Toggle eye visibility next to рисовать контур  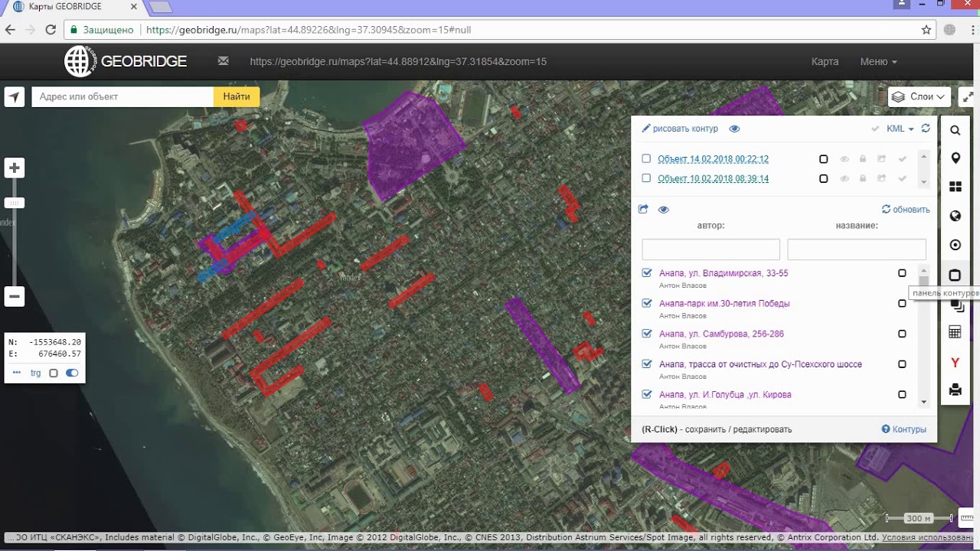click(734, 129)
